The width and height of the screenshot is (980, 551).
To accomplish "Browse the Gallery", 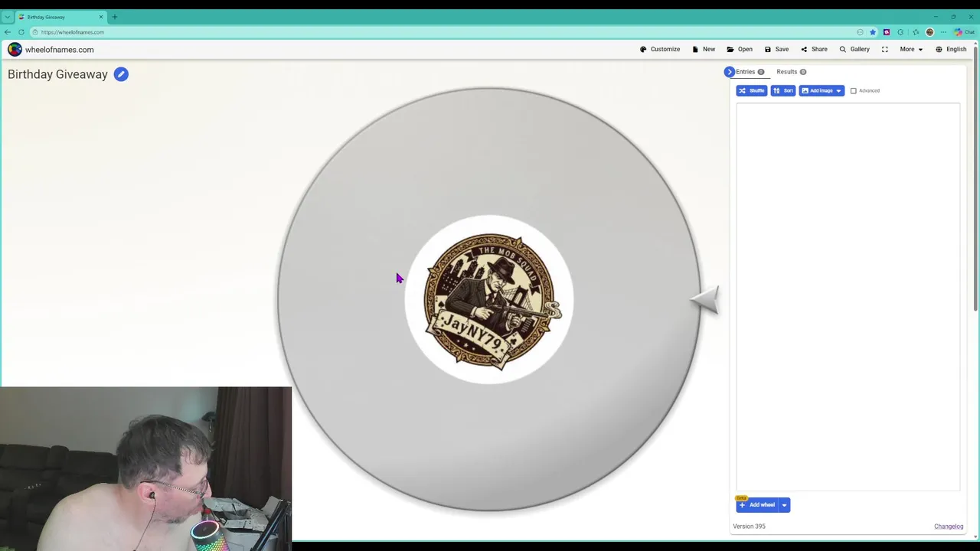I will pos(854,49).
